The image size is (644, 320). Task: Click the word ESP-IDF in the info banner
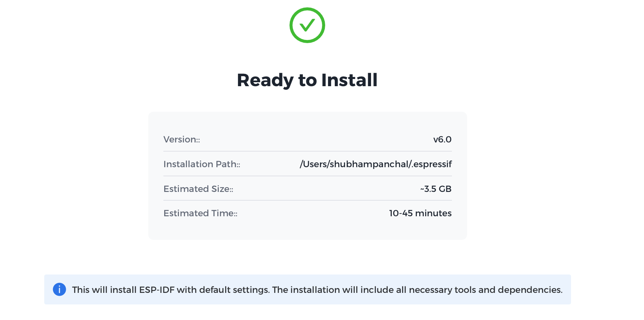157,290
